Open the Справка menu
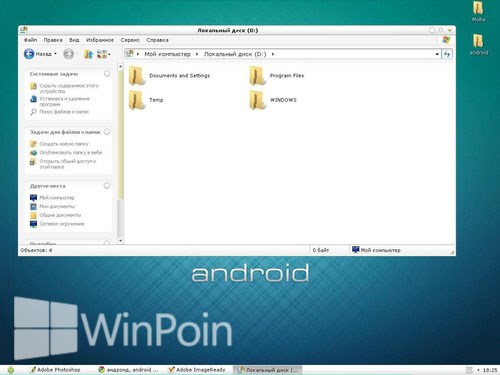This screenshot has height=375, width=500. click(157, 40)
